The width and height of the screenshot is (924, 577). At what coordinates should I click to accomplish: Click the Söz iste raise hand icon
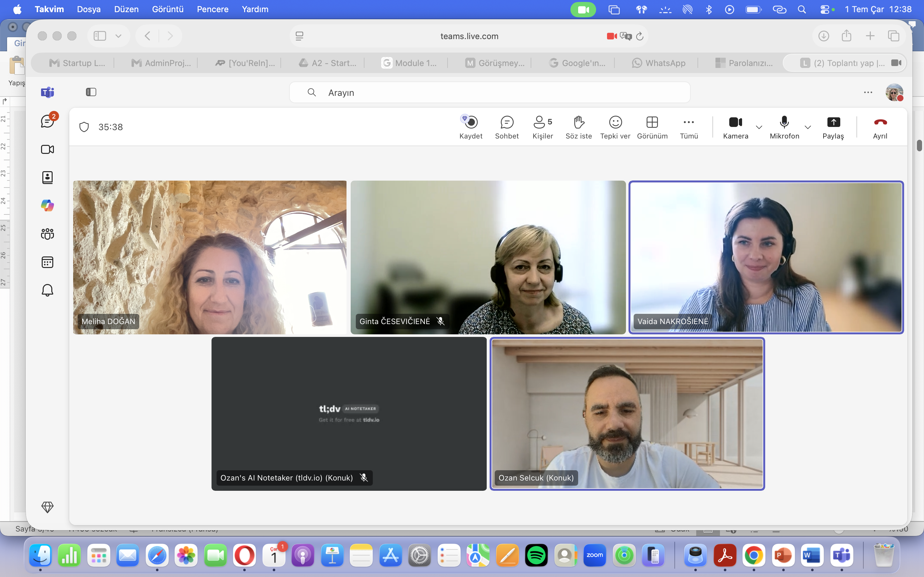(x=579, y=127)
